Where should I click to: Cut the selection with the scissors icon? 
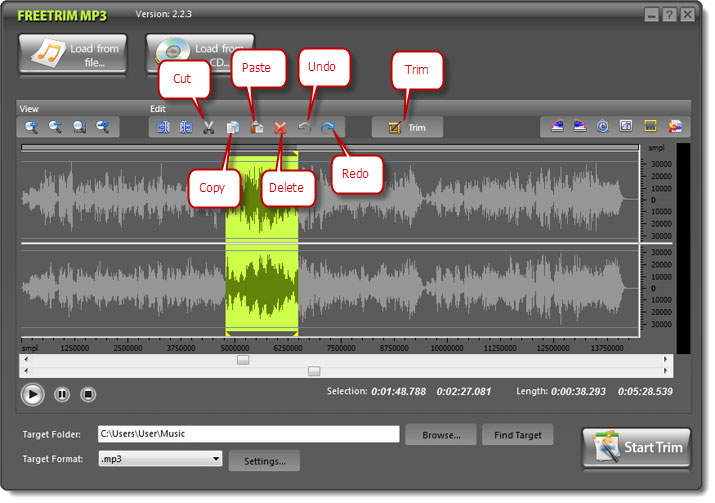209,127
